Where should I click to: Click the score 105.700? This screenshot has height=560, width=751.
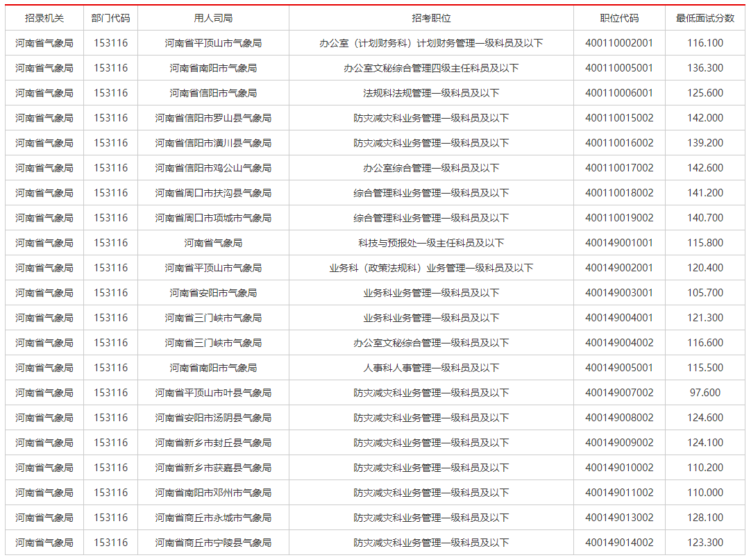point(705,293)
